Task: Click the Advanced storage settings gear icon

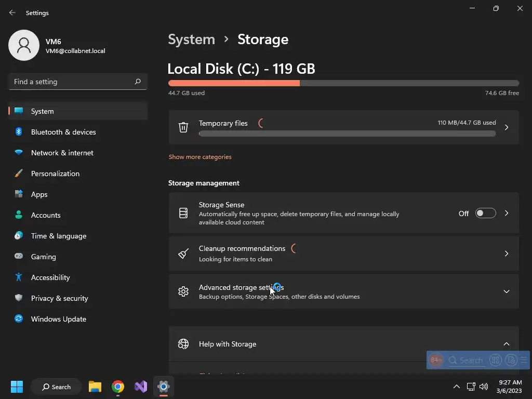Action: tap(183, 291)
